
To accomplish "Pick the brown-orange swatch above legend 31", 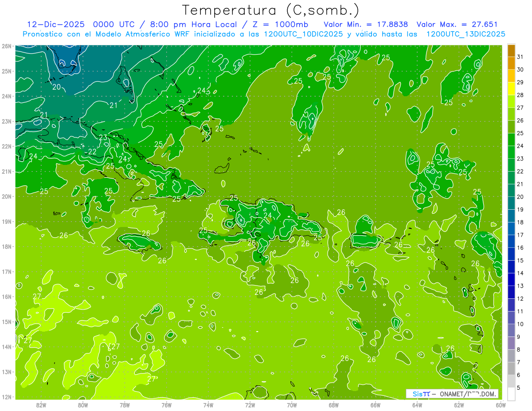I will (511, 51).
